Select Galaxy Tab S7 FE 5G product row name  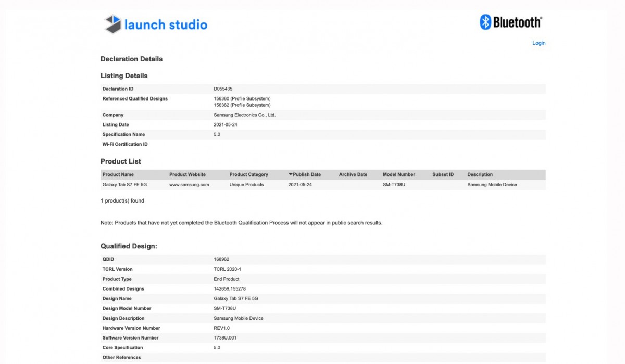click(x=124, y=185)
